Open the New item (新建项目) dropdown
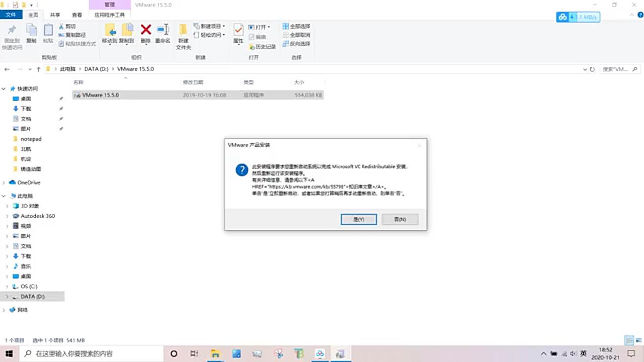Image resolution: width=644 pixels, height=362 pixels. [x=209, y=26]
